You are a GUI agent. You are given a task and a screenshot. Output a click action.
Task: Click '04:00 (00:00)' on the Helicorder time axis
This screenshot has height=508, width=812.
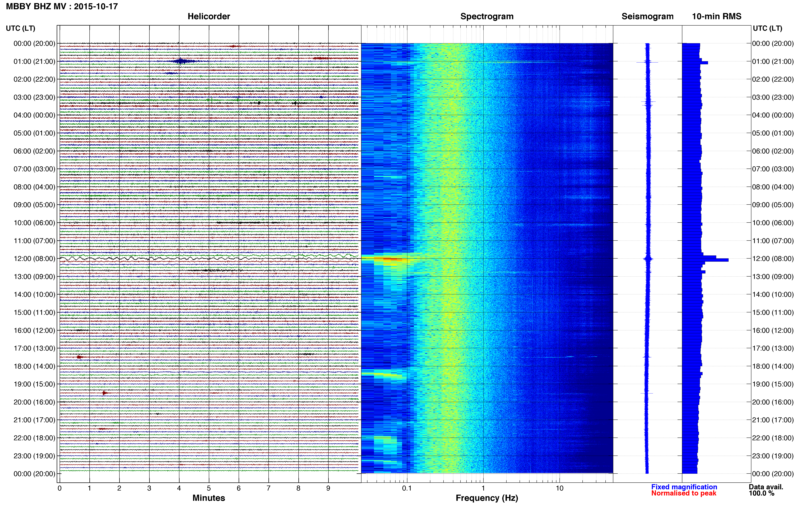(34, 115)
